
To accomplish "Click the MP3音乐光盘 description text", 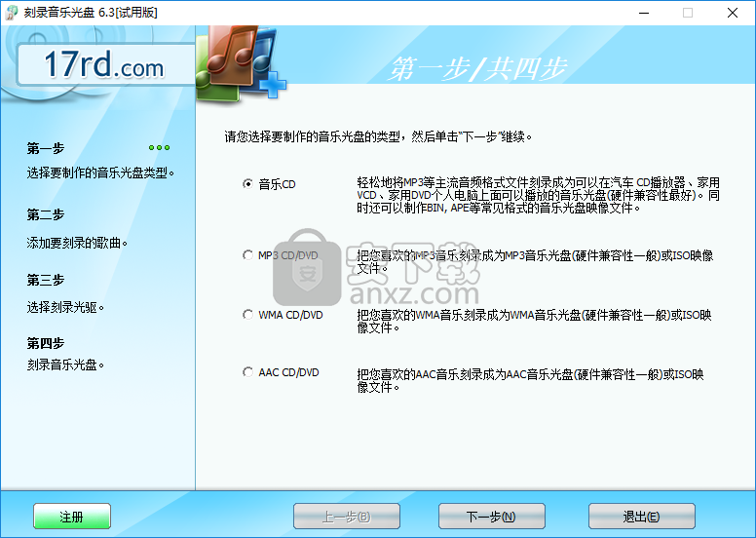I will click(x=535, y=261).
